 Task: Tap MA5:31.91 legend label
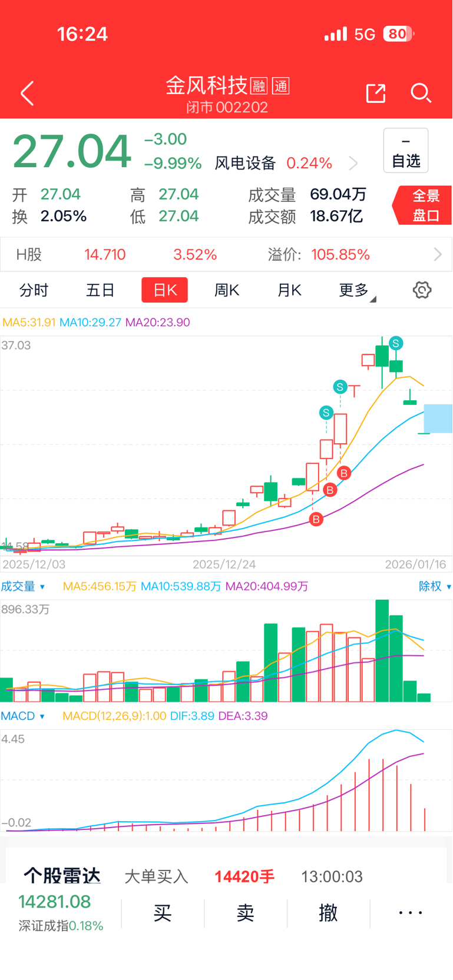pyautogui.click(x=29, y=322)
